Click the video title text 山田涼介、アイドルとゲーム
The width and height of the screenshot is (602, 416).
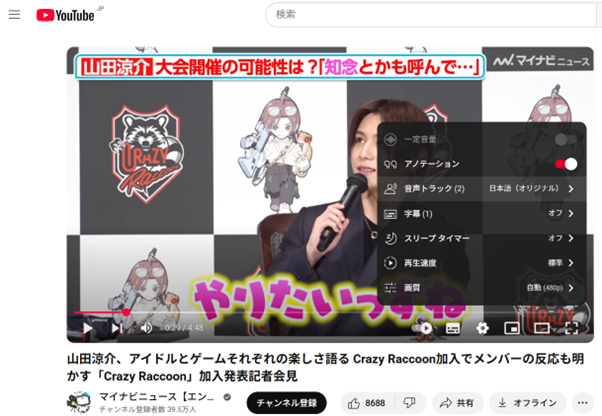click(325, 367)
